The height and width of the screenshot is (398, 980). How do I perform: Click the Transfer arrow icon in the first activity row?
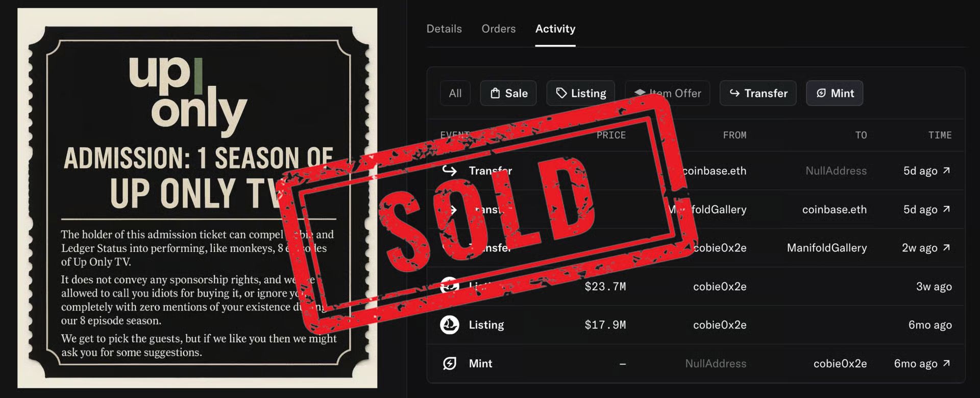tap(450, 170)
